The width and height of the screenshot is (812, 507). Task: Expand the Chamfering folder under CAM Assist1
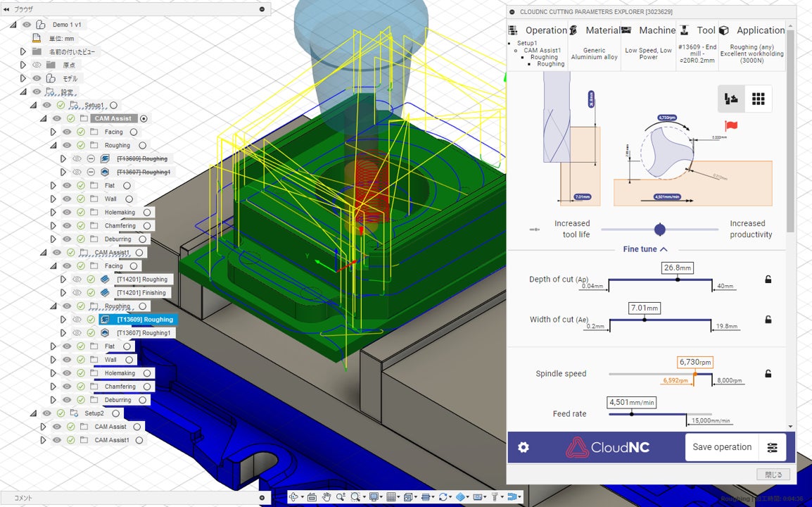[53, 387]
